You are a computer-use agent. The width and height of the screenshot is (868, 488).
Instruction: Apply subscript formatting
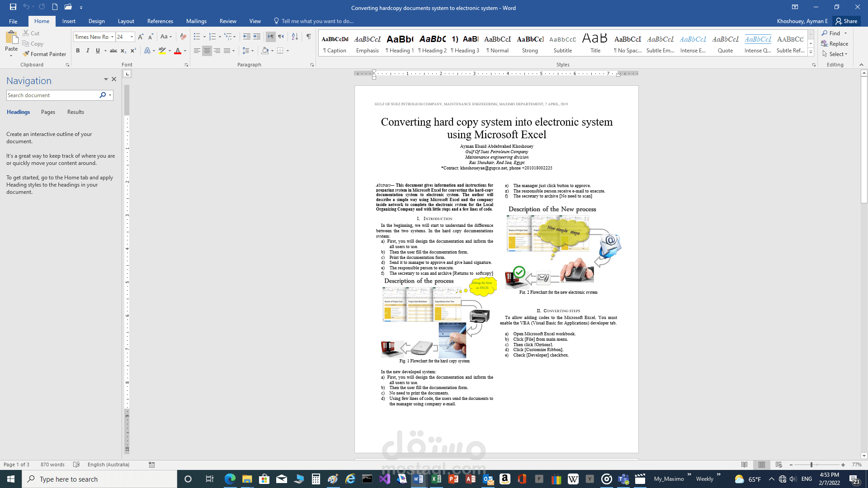(x=123, y=51)
